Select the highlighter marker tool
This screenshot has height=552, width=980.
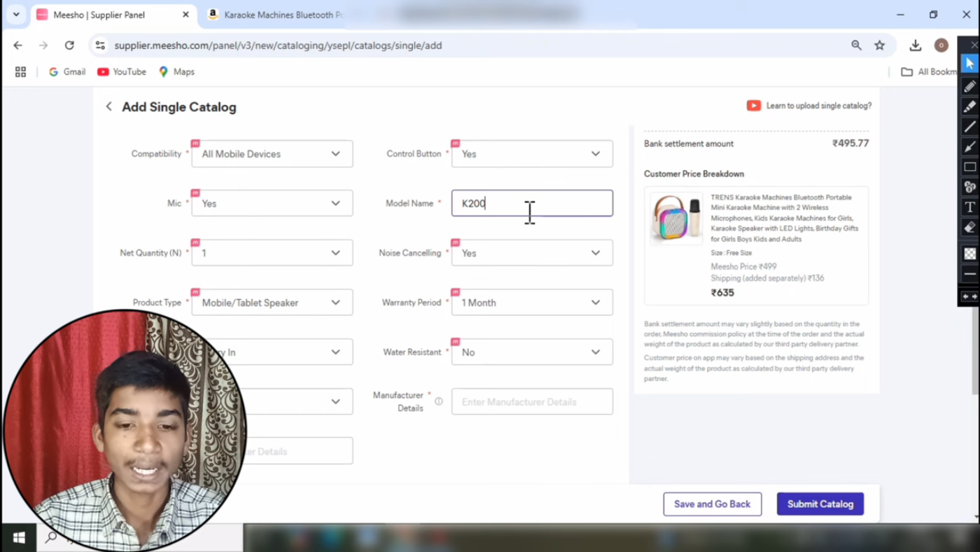click(x=969, y=106)
